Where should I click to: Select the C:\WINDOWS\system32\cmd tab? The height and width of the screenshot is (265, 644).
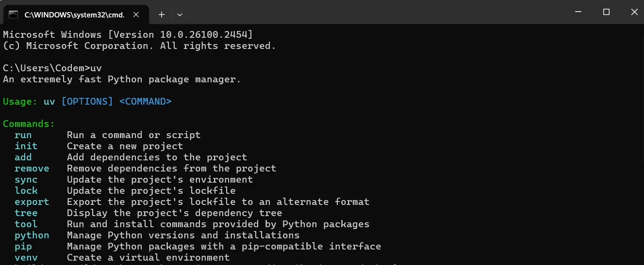(x=76, y=15)
